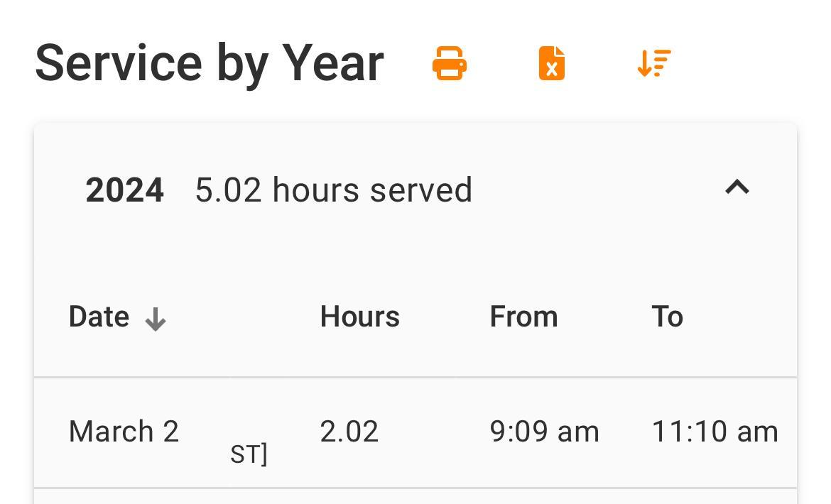Click the From column header
This screenshot has width=831, height=504.
523,317
